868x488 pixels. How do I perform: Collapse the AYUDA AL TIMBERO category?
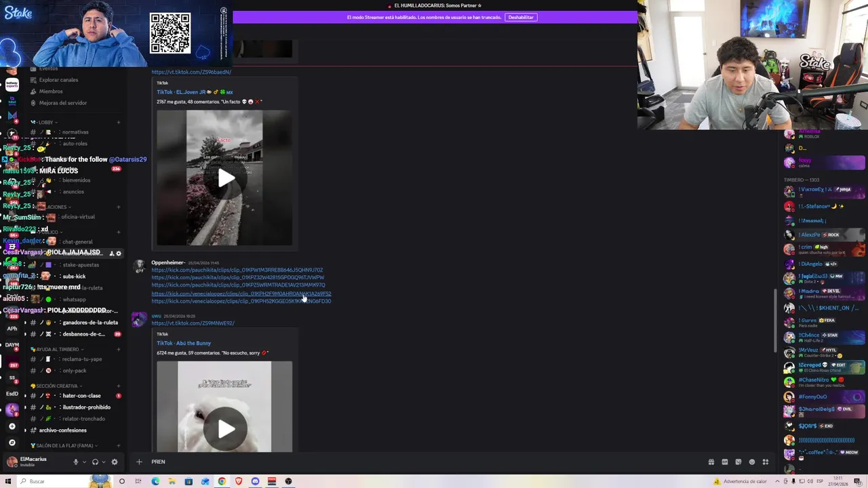[57, 350]
